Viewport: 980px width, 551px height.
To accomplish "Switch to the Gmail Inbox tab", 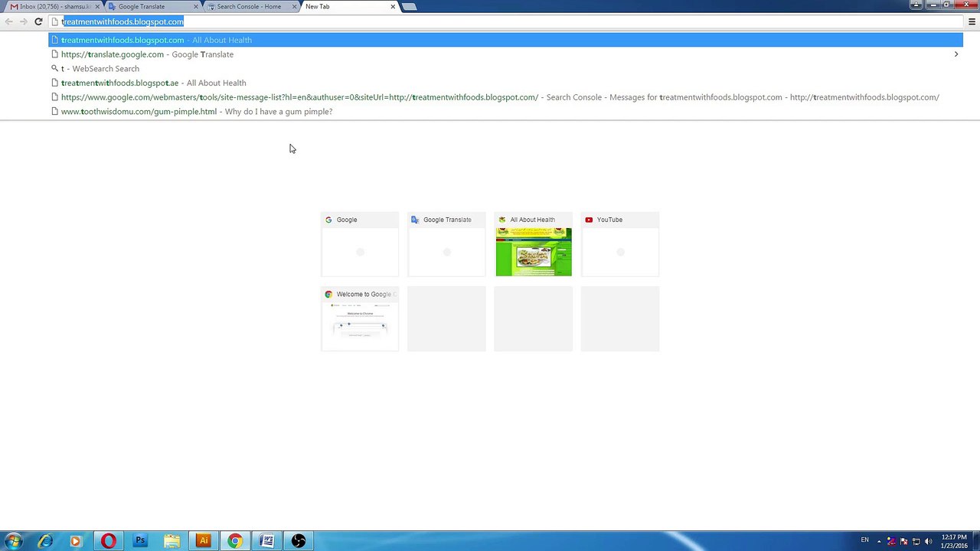I will (x=52, y=6).
